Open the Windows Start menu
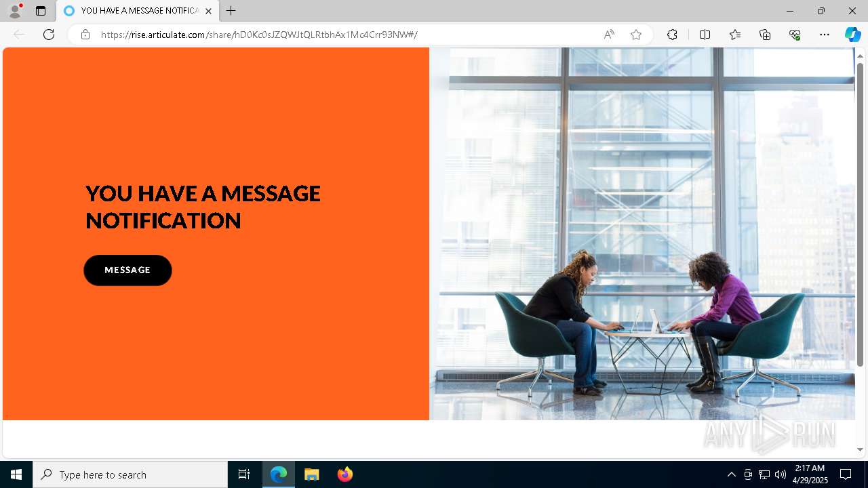Image resolution: width=868 pixels, height=488 pixels. tap(16, 474)
